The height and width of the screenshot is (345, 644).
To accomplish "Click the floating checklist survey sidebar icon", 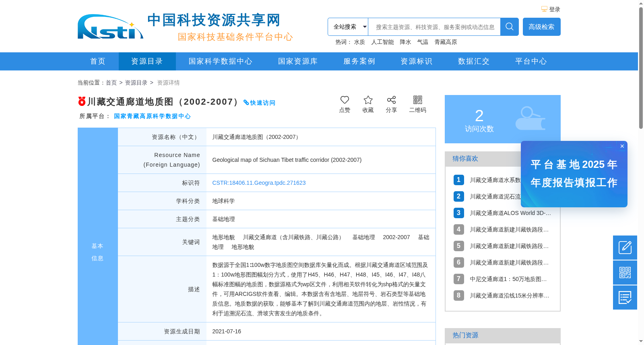I will 625,297.
